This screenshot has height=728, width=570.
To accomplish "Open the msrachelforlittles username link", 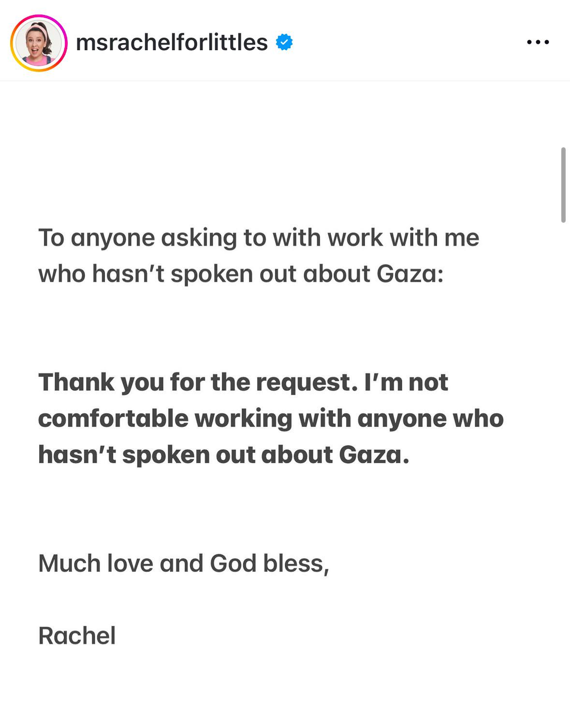I will [x=172, y=43].
